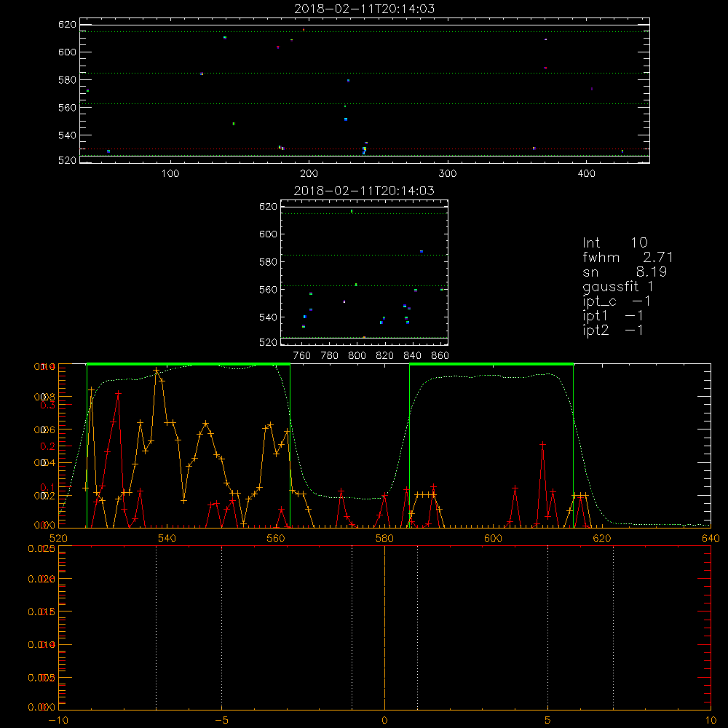
Task: Click the red peak near 610 on spectrum plot
Action: coord(542,445)
